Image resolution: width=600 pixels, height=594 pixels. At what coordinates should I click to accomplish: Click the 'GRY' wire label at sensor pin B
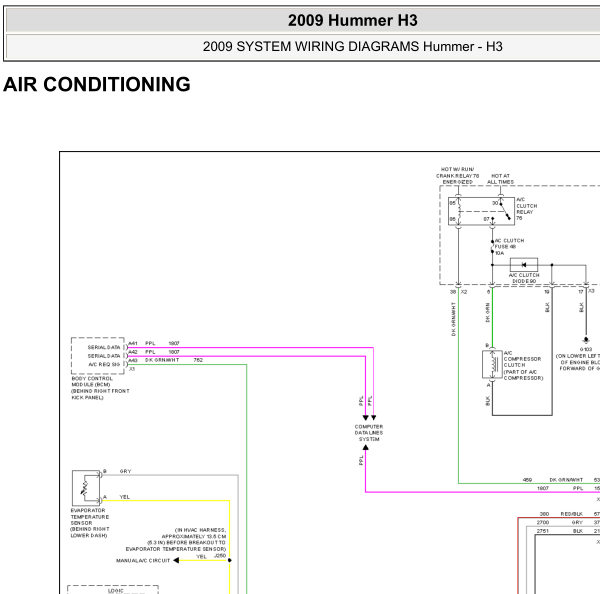(x=126, y=472)
